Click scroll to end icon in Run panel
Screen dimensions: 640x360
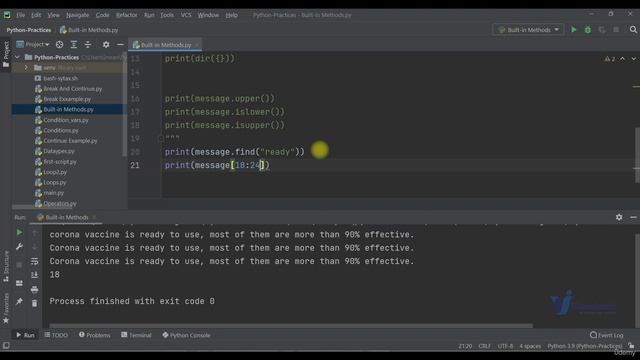click(x=35, y=275)
